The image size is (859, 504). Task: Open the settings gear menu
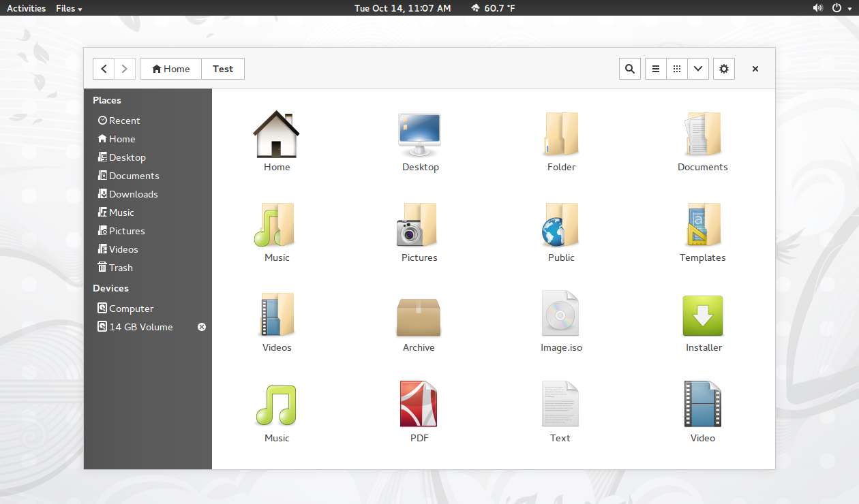click(724, 69)
